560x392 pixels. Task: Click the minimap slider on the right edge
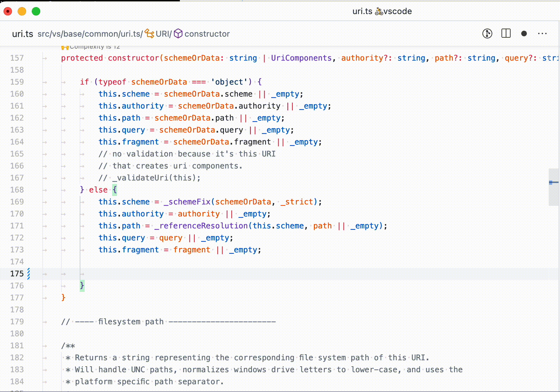[554, 187]
